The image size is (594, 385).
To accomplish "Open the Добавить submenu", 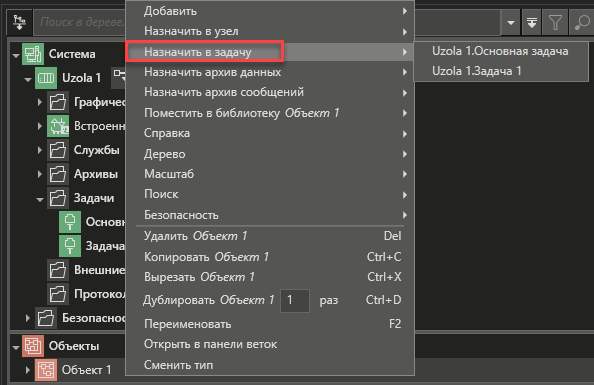I will 270,11.
